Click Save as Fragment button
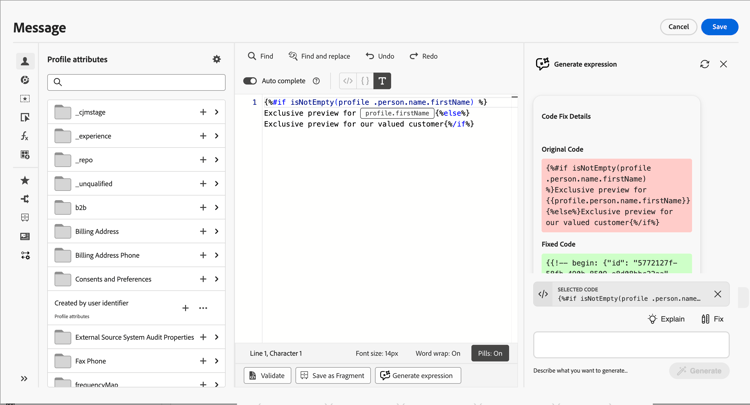This screenshot has height=405, width=750. (x=333, y=375)
